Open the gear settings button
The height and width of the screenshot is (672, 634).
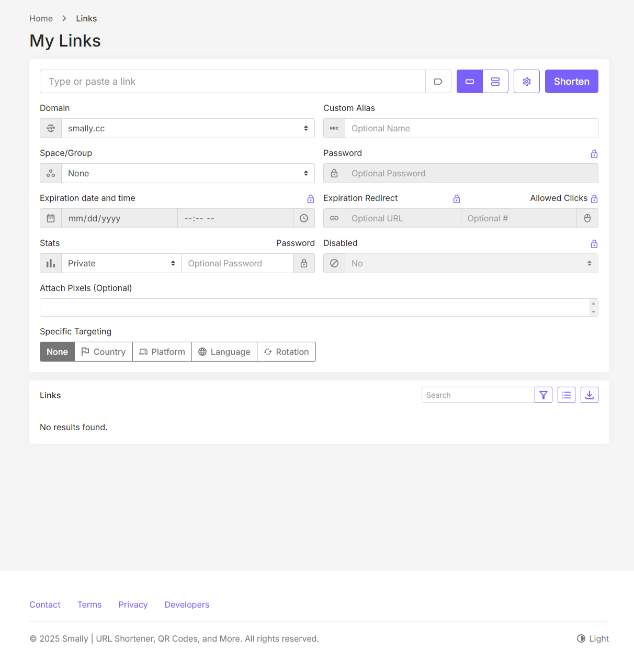coord(527,82)
